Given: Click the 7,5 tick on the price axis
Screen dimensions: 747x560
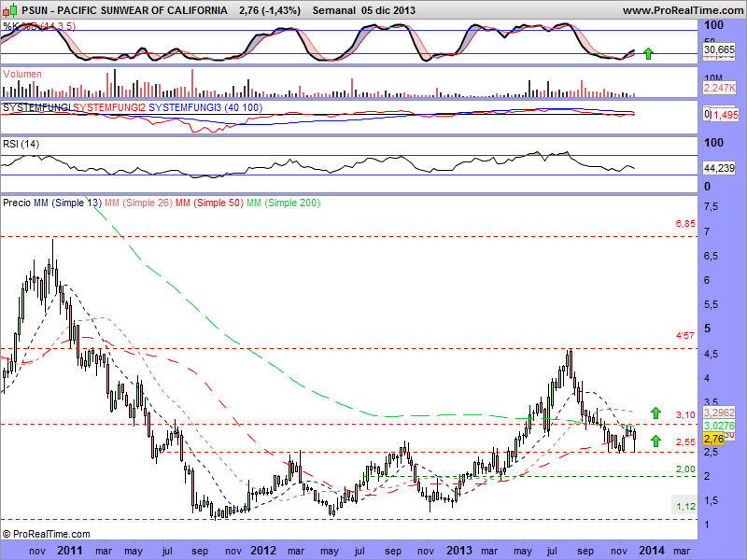Looking at the screenshot, I should (711, 206).
